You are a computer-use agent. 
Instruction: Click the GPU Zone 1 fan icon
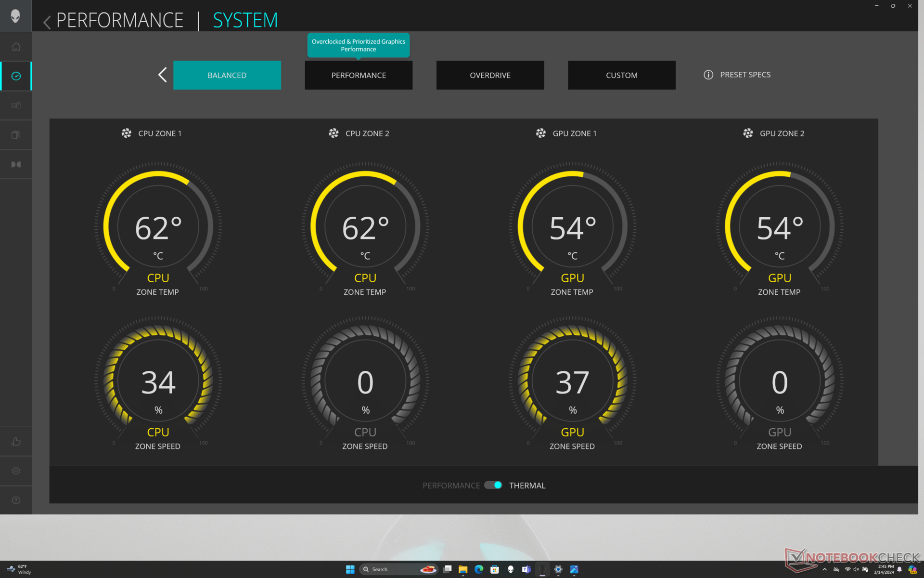[x=541, y=133]
